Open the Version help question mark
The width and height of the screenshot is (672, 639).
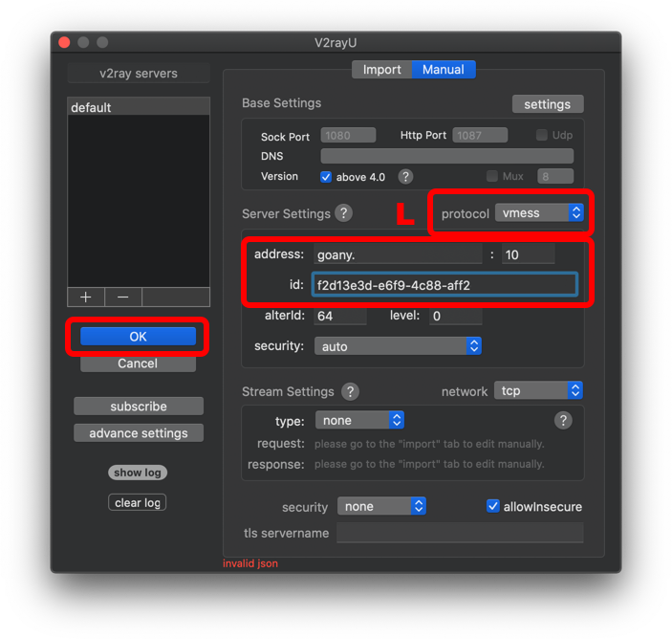click(405, 176)
